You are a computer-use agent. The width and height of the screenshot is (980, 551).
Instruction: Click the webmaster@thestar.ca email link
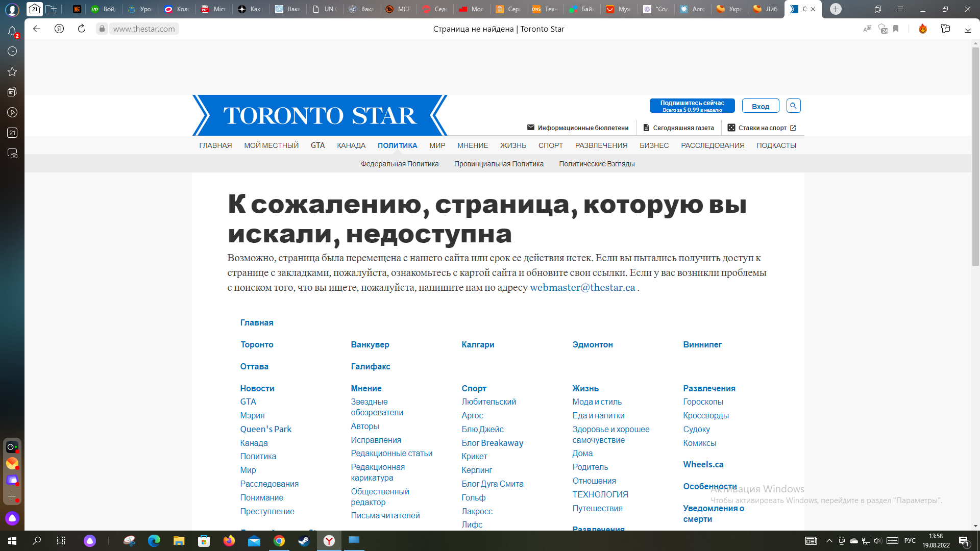(x=582, y=287)
